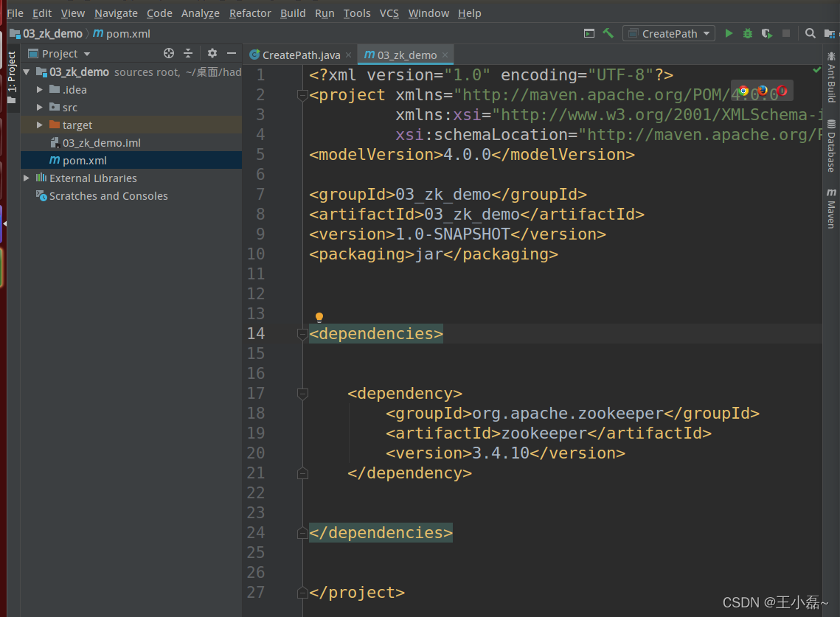This screenshot has width=840, height=617.
Task: Expand the src folder
Action: (40, 107)
